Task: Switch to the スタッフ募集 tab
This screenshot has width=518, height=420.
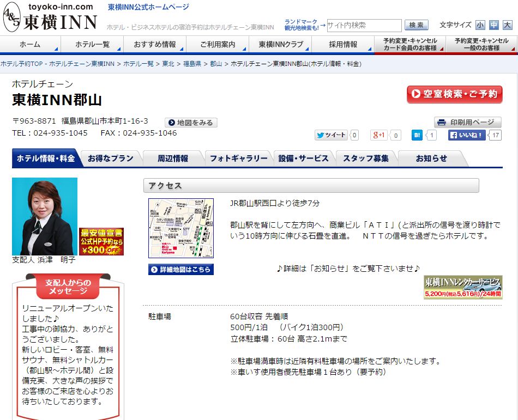Action: coord(366,159)
